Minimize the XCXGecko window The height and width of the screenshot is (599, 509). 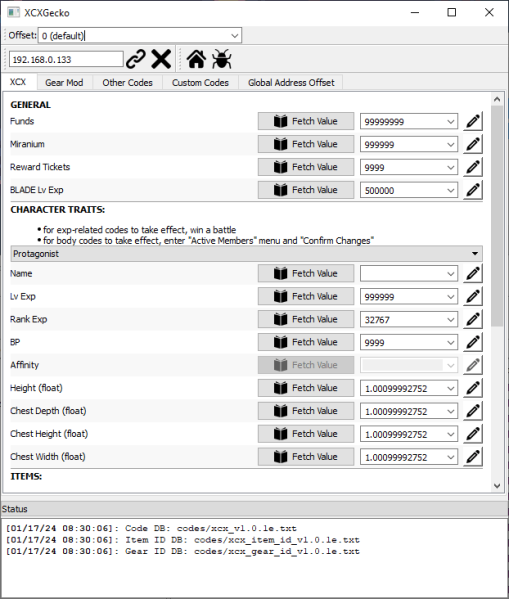point(415,12)
